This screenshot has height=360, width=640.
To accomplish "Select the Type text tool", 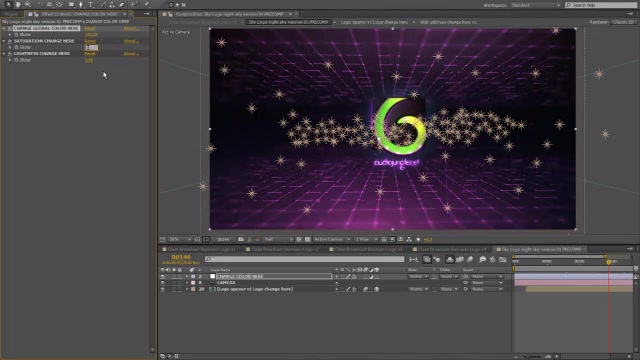I will click(x=91, y=4).
